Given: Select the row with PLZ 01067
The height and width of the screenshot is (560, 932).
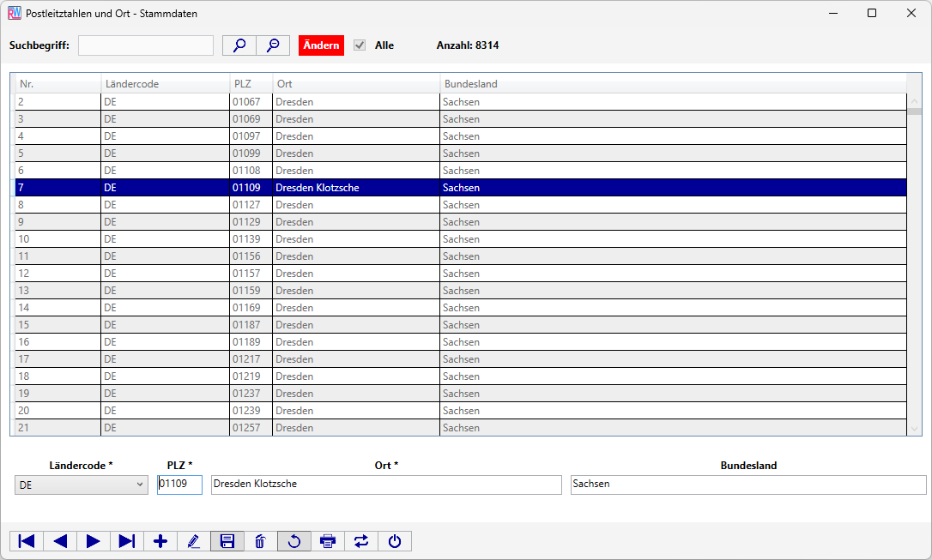Looking at the screenshot, I should coord(461,102).
